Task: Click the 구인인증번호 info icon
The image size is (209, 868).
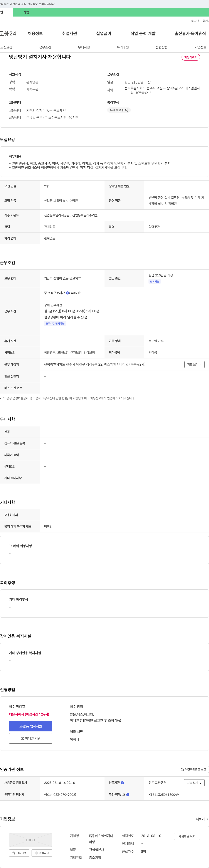Action: pos(128,794)
